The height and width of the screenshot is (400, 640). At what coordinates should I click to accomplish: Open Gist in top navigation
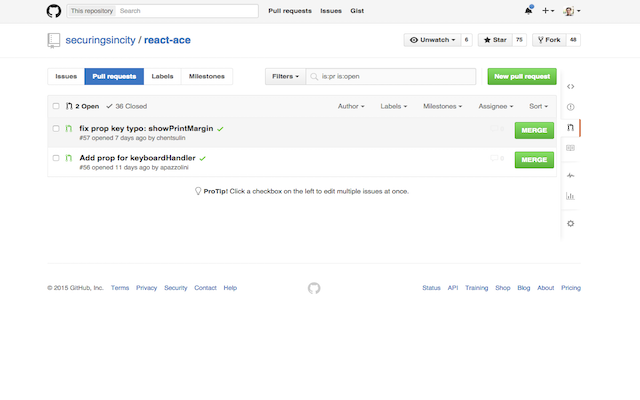coord(357,11)
